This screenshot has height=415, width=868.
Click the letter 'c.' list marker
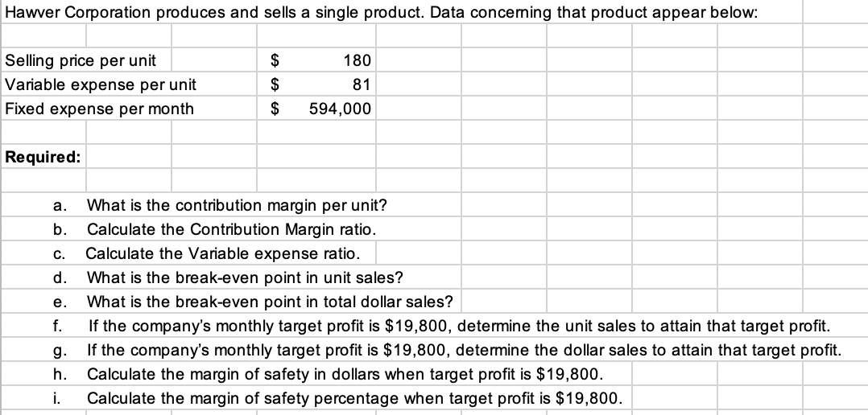(60, 254)
